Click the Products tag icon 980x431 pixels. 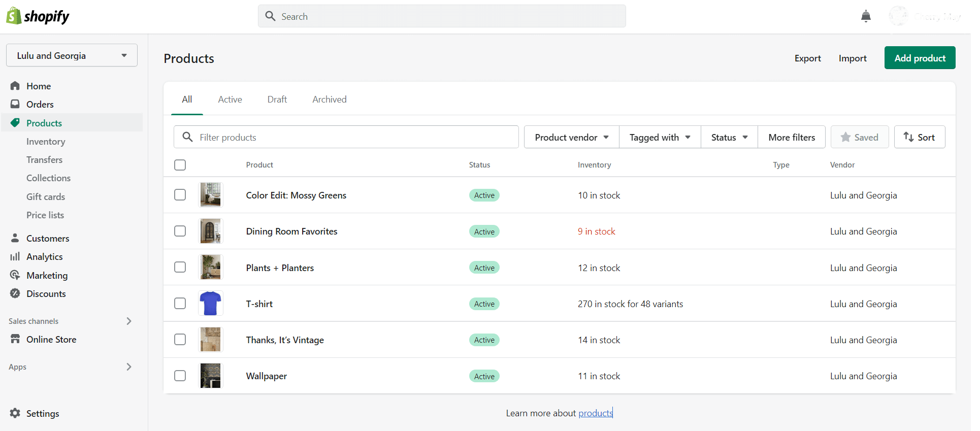pyautogui.click(x=15, y=123)
